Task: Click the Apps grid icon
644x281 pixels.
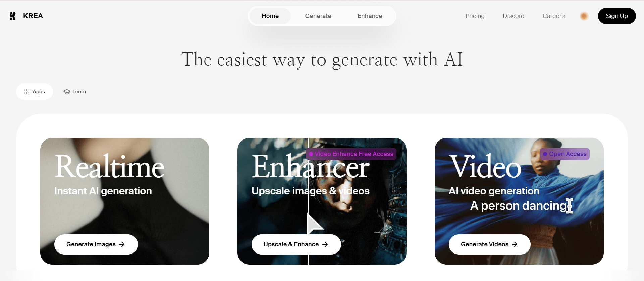Action: 28,92
